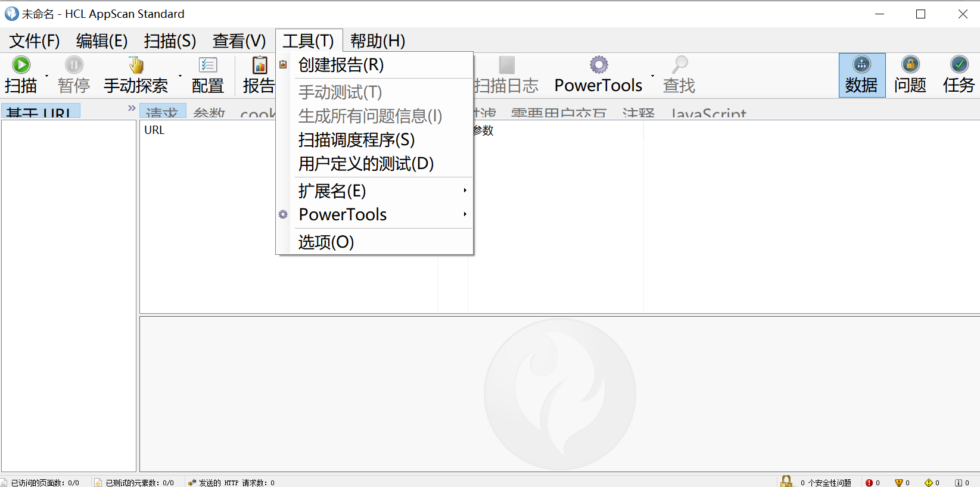980x487 pixels.
Task: Click the Report (报告) clipboard icon
Action: [259, 64]
